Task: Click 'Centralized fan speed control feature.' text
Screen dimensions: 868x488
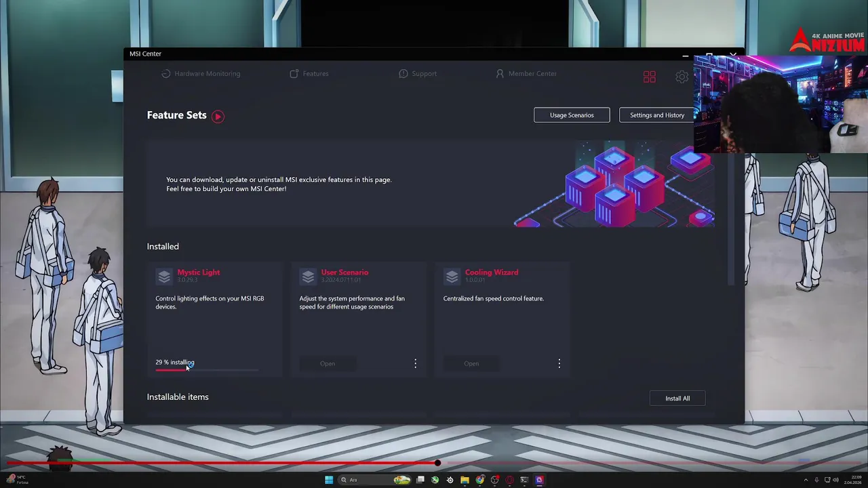Action: point(494,298)
